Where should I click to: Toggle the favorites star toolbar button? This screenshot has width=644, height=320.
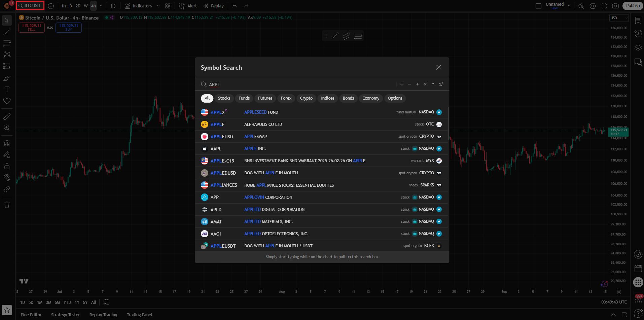tap(7, 310)
